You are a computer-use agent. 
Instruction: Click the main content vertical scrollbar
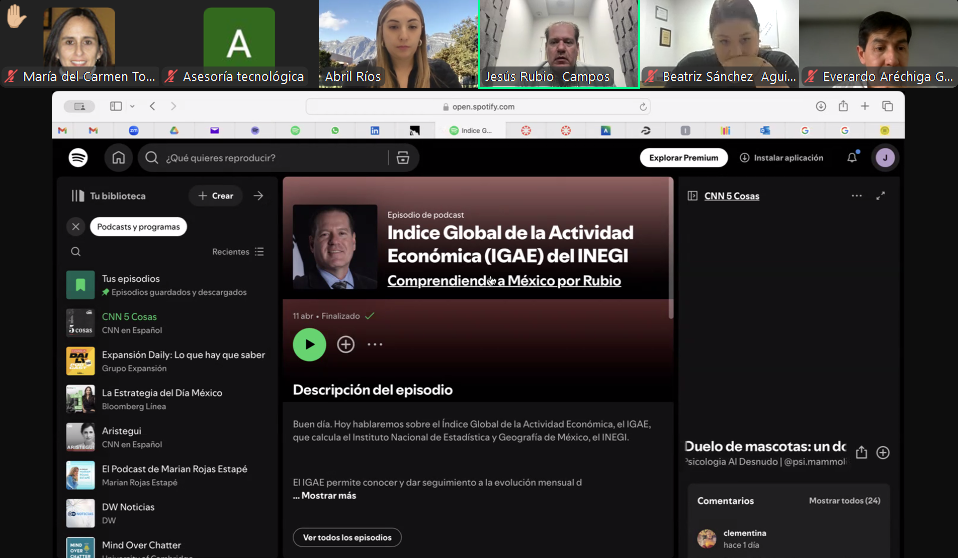671,248
